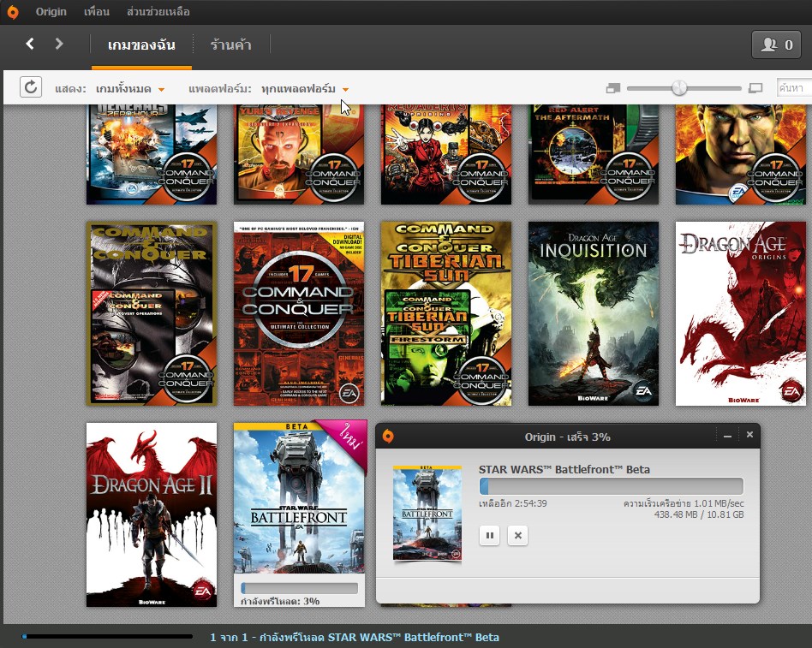Screen dimensions: 812x648
Task: Select the Tiberian Sun Firestorm tile
Action: [446, 313]
